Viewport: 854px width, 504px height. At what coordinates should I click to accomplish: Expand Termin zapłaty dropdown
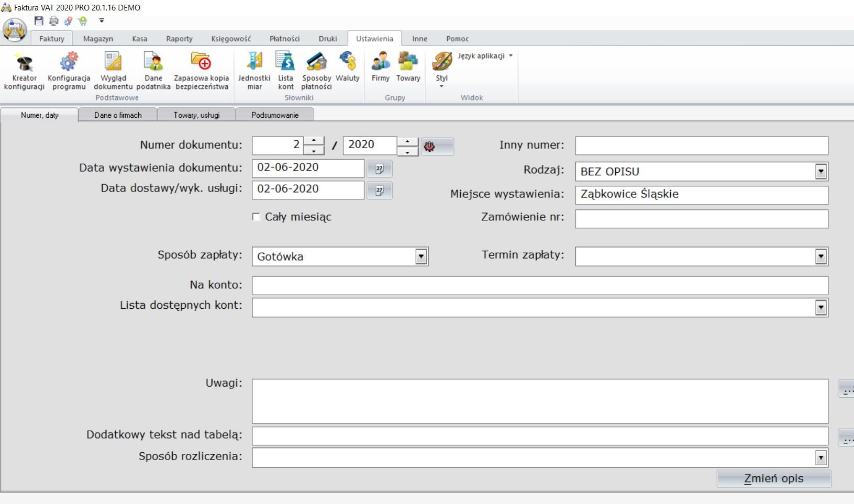click(820, 256)
